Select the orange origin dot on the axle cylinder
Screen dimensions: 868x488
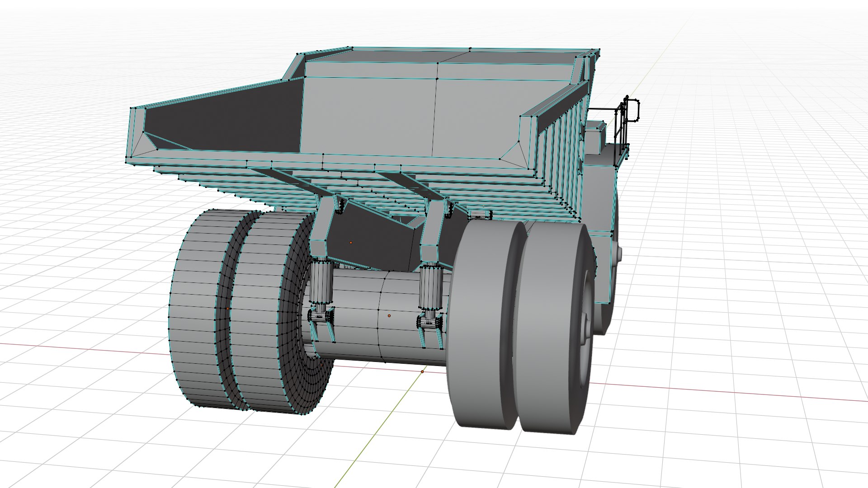pyautogui.click(x=389, y=315)
